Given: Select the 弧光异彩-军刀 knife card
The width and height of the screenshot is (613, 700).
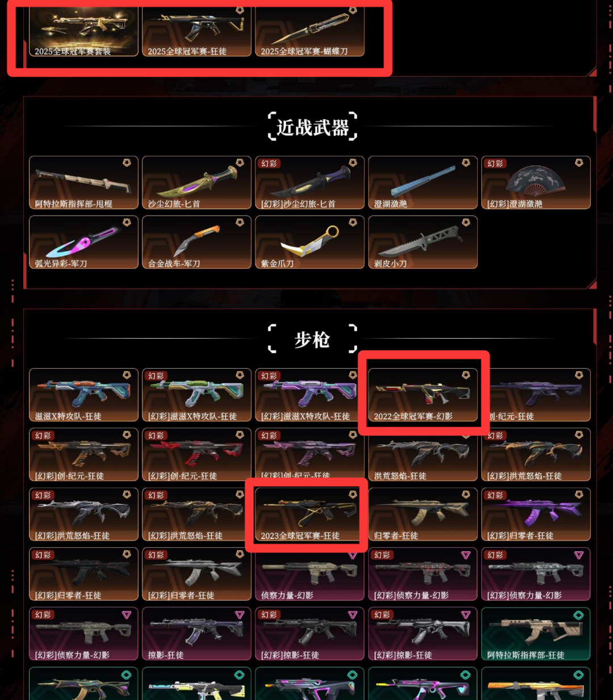Looking at the screenshot, I should 83,242.
